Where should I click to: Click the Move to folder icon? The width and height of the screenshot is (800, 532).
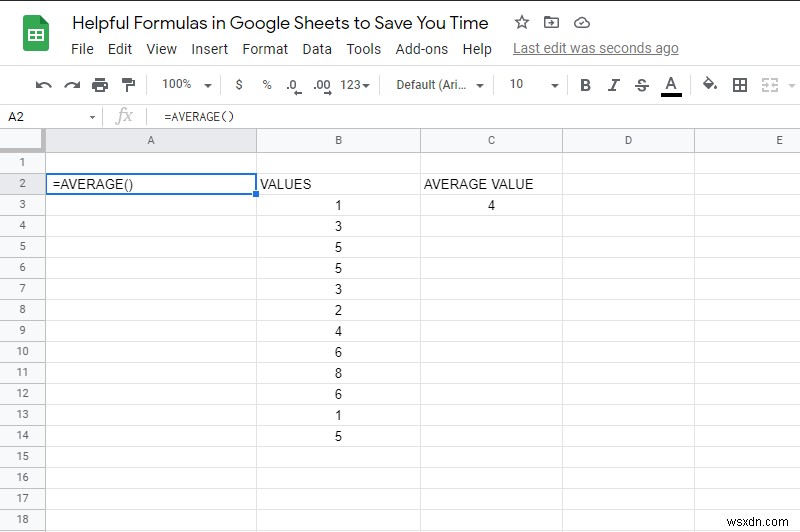pos(551,22)
